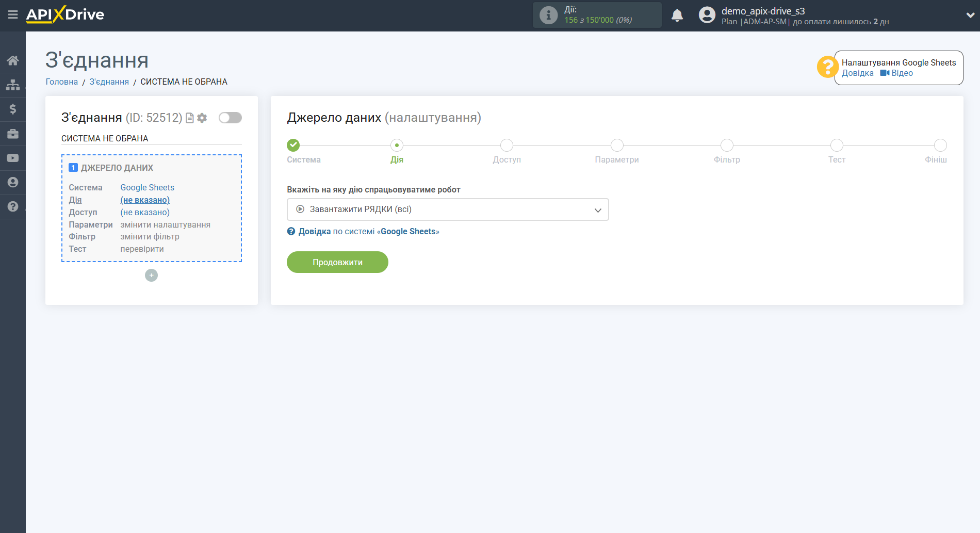Screen dimensions: 980x533
Task: Open the main hamburger menu
Action: 13,15
